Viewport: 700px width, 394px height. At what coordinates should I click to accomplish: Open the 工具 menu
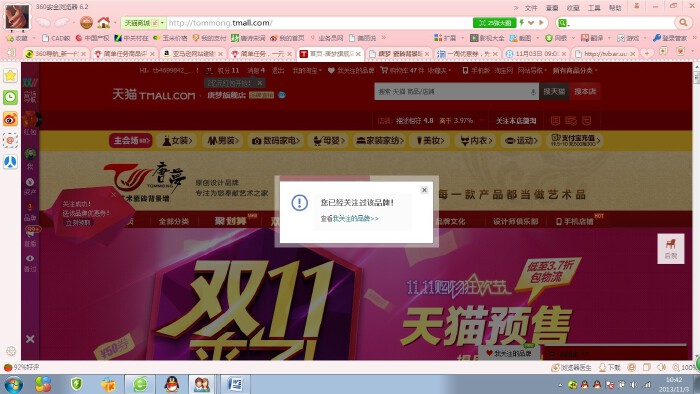[x=594, y=8]
